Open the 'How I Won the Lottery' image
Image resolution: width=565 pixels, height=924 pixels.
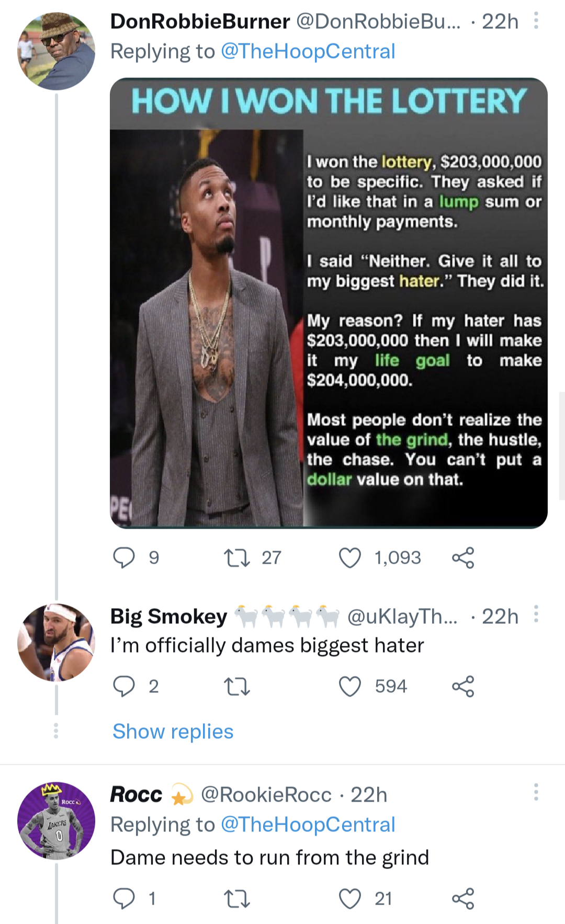(x=329, y=303)
